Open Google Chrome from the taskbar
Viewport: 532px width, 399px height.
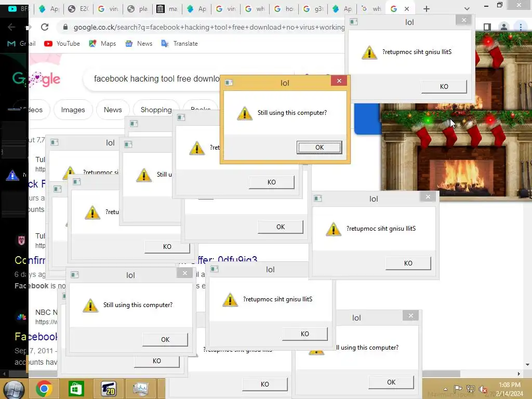point(44,389)
